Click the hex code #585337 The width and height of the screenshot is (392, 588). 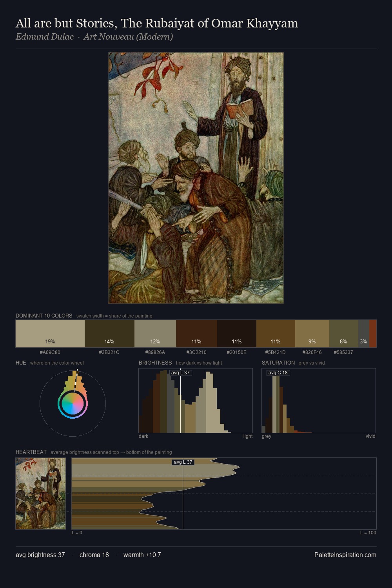point(343,352)
